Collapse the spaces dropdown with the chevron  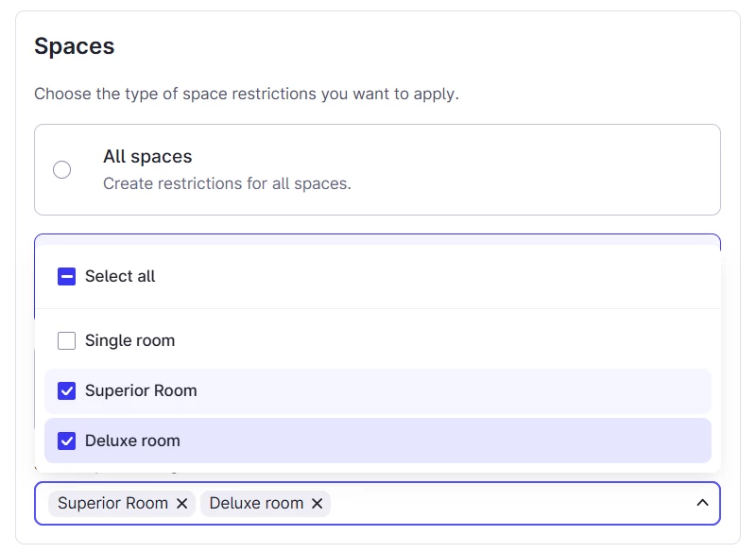point(702,503)
